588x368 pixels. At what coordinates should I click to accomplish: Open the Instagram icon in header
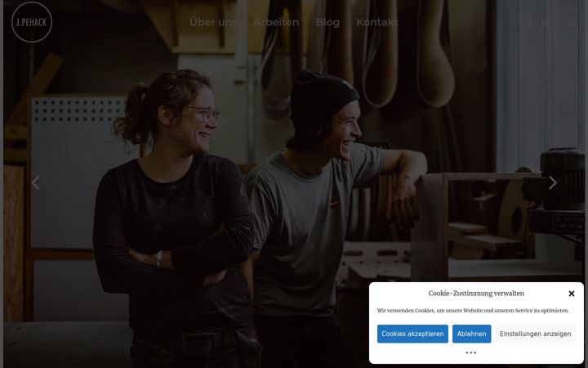click(546, 23)
